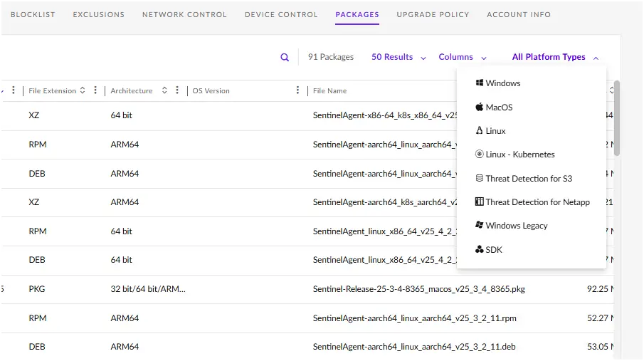Open the 50 Results dropdown

click(x=398, y=57)
